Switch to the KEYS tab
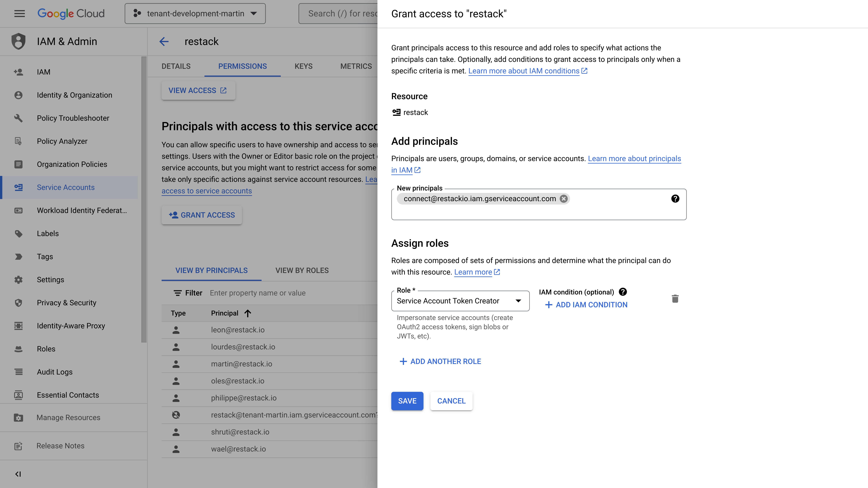The height and width of the screenshot is (488, 868). tap(303, 66)
